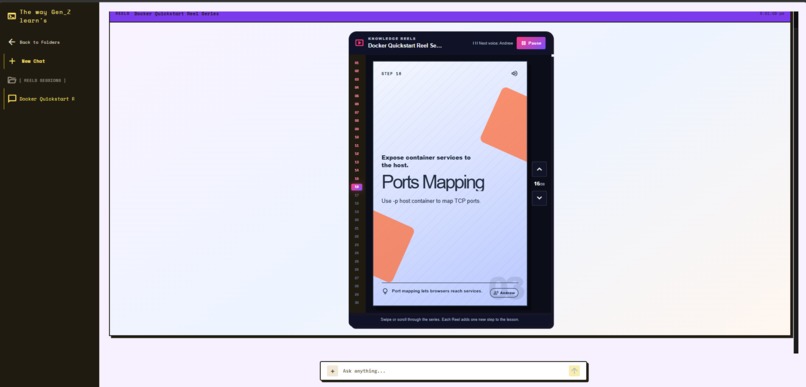Click 'Swipe or scroll through the series' hint
Viewport: 806px width, 387px height.
pyautogui.click(x=450, y=320)
